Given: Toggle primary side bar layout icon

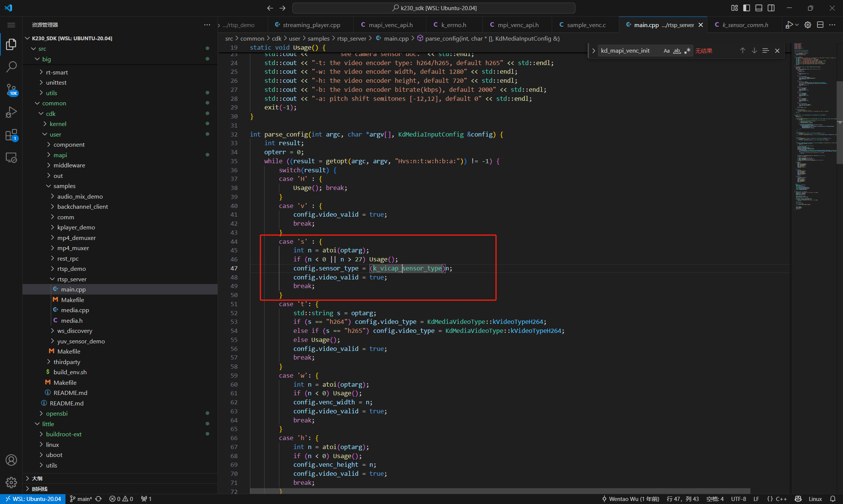Looking at the screenshot, I should [x=747, y=8].
